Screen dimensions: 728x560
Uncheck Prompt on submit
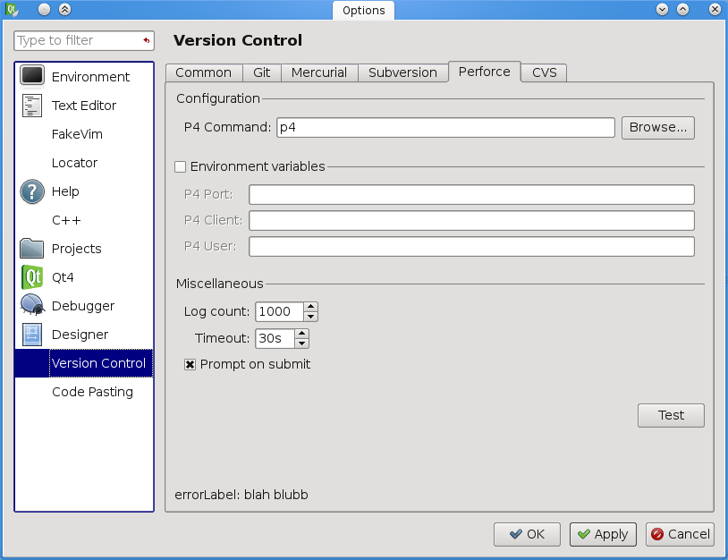[190, 365]
